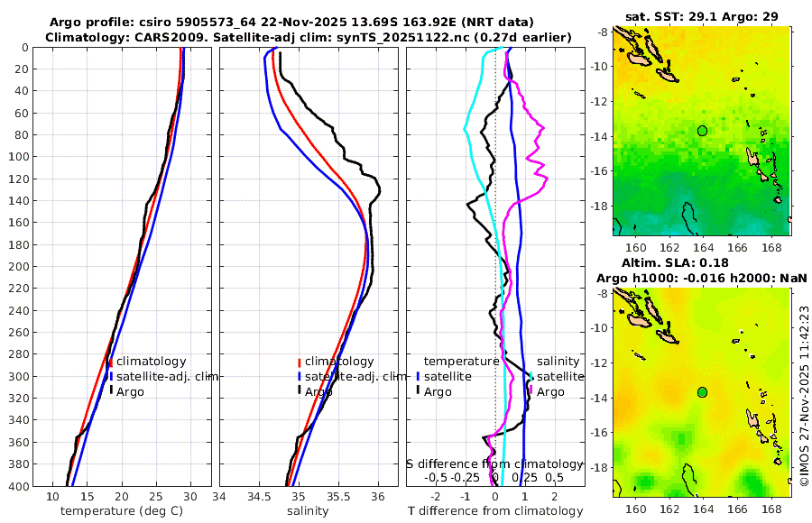Click blue satellite temperature legend marker in difference plot
Image resolution: width=812 pixels, height=523 pixels.
pos(418,376)
